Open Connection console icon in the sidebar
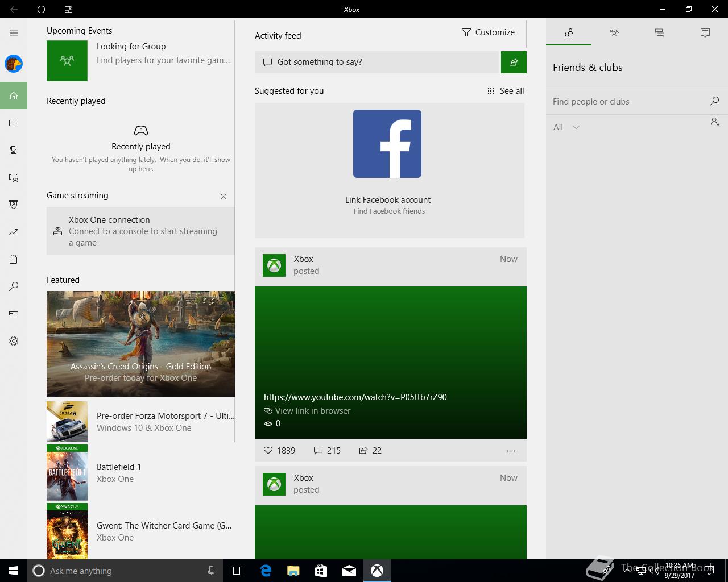Image resolution: width=728 pixels, height=582 pixels. point(14,314)
